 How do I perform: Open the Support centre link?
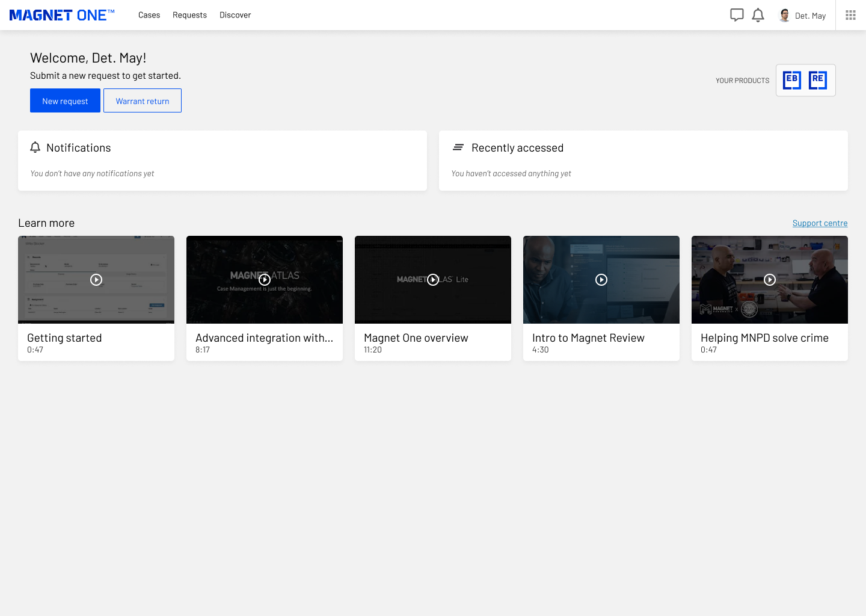pos(820,223)
